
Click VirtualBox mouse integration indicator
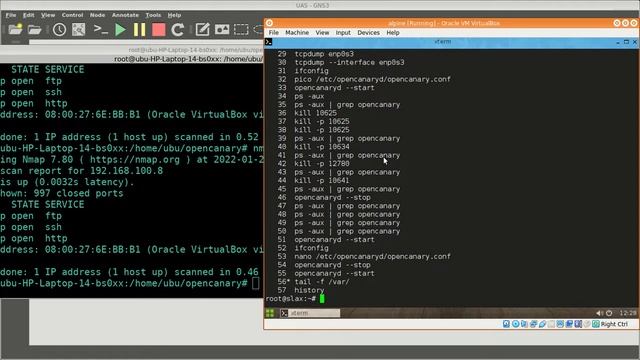pos(587,324)
